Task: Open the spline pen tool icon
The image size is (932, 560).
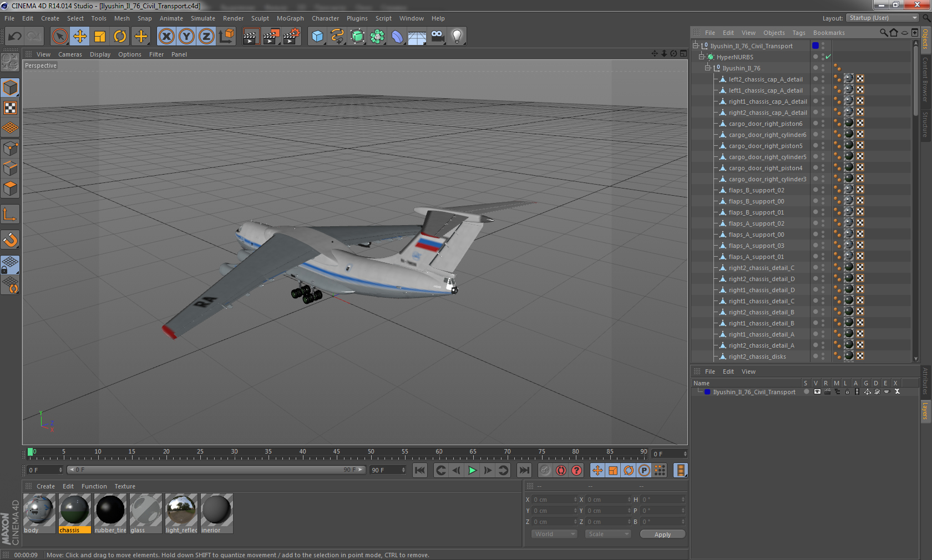Action: coord(337,37)
